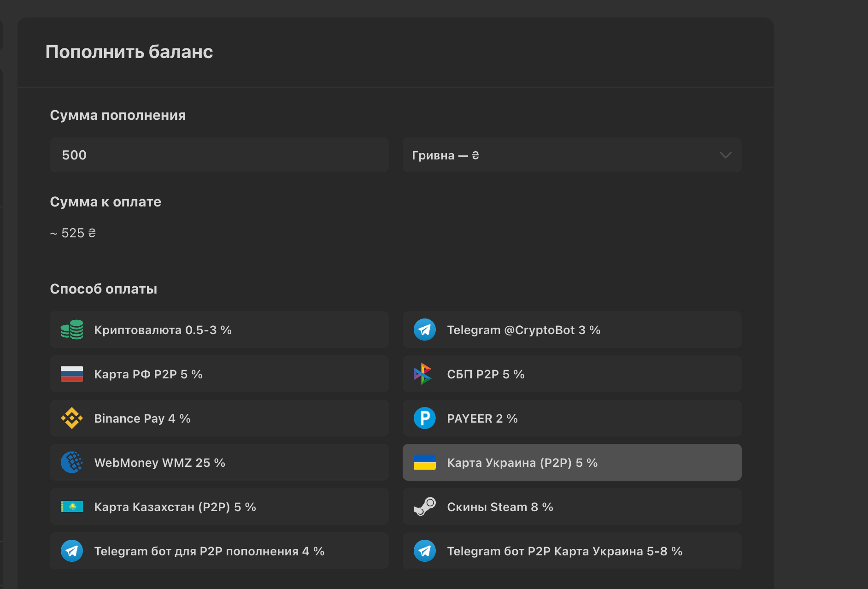Click the WebMoney globe icon

coord(72,462)
